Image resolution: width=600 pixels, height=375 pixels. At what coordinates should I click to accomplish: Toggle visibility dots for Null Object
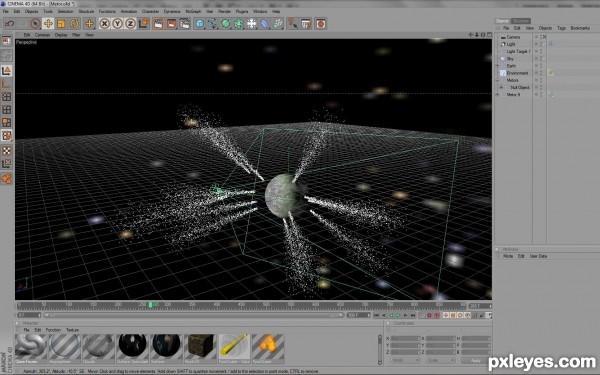pos(541,87)
